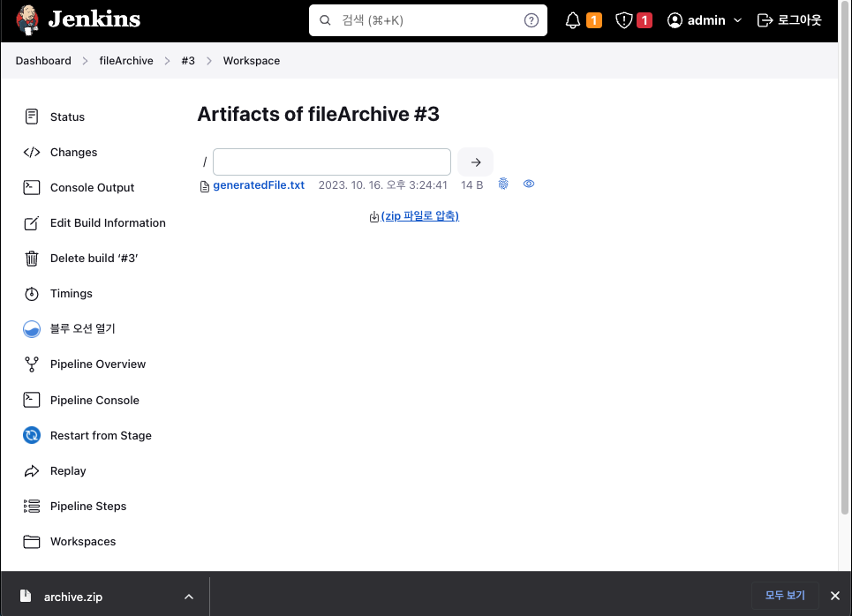Screen dimensions: 852x616
Task: Click the file icon before generatedFile.txt
Action: (x=205, y=187)
